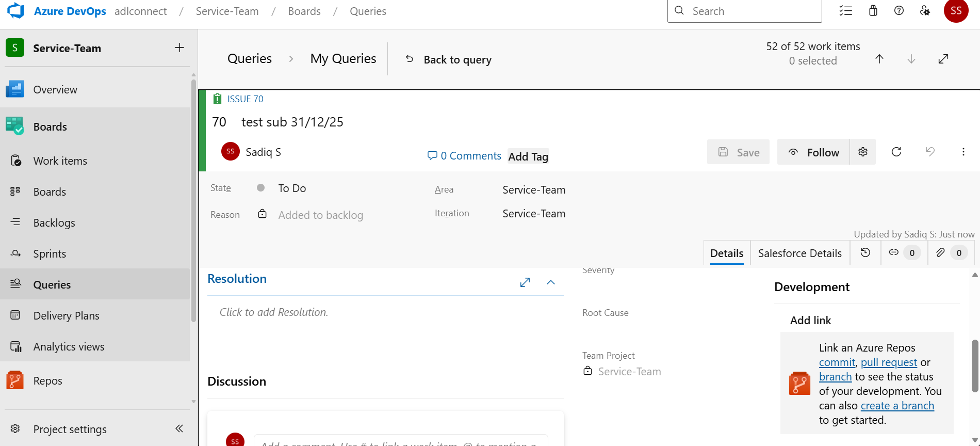This screenshot has height=446, width=980.
Task: Click Back to query button
Action: click(448, 59)
